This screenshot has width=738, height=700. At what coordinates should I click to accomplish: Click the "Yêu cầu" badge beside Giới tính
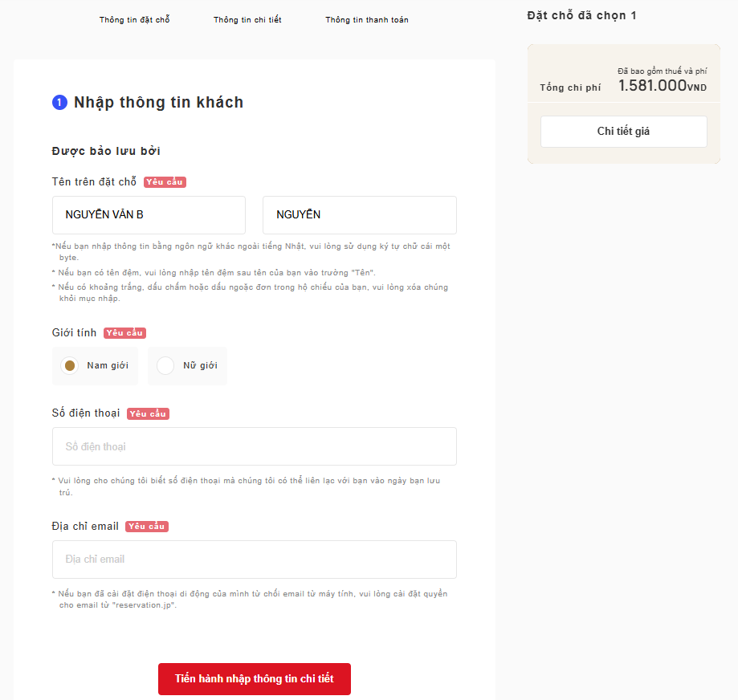click(125, 333)
